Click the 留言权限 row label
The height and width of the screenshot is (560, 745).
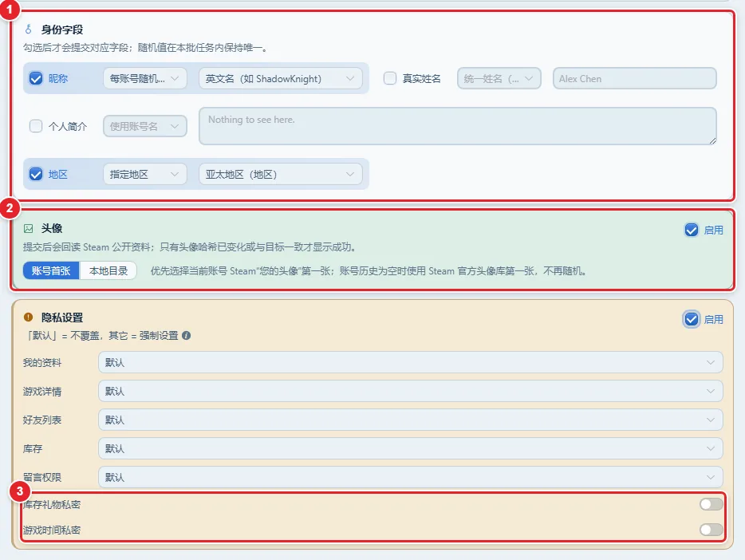[42, 477]
